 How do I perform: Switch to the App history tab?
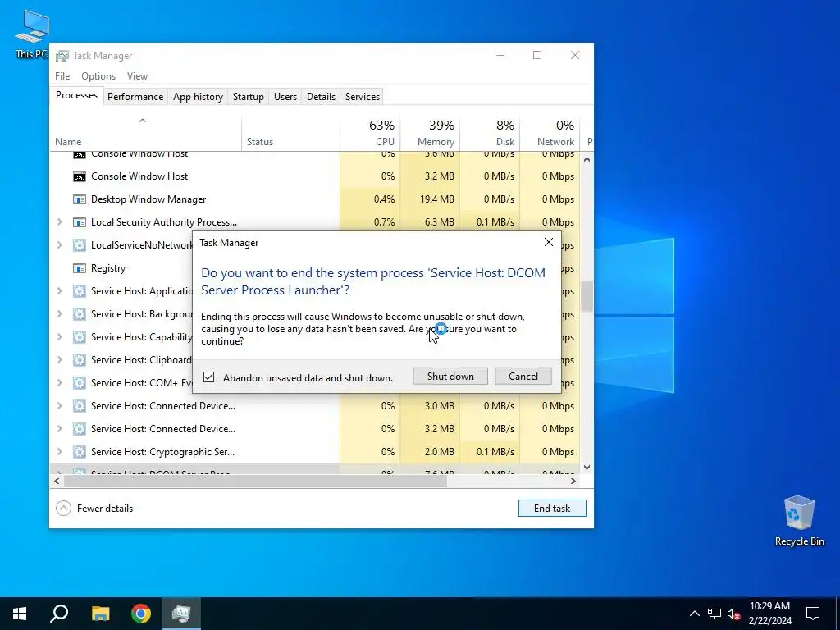click(198, 97)
